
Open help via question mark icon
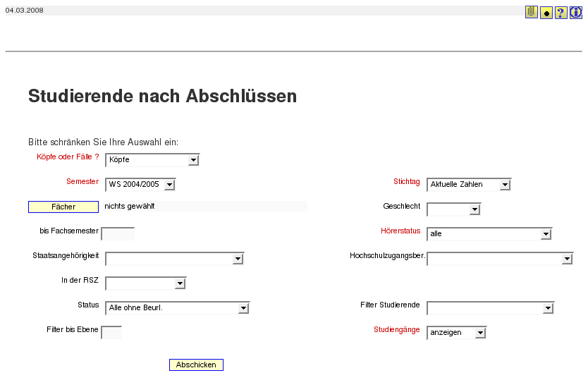(x=561, y=13)
